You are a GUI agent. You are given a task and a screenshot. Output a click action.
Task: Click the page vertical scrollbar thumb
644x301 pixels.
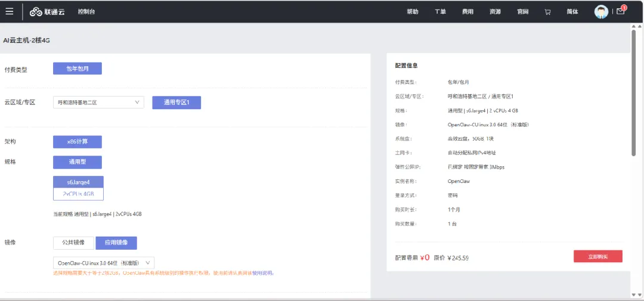(633, 92)
